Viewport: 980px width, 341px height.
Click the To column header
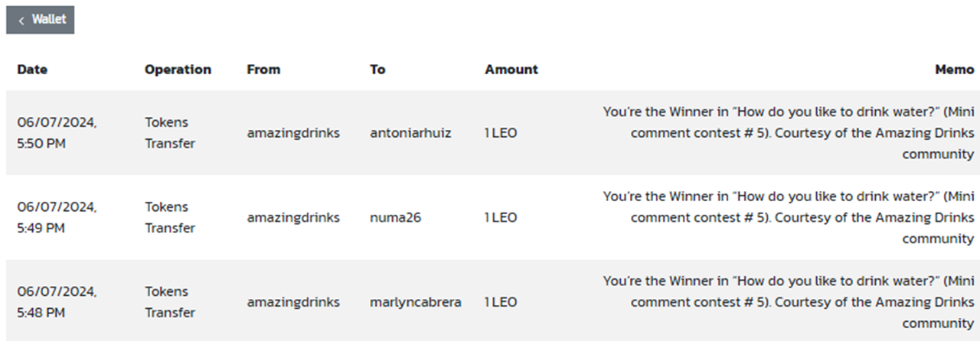pos(377,69)
